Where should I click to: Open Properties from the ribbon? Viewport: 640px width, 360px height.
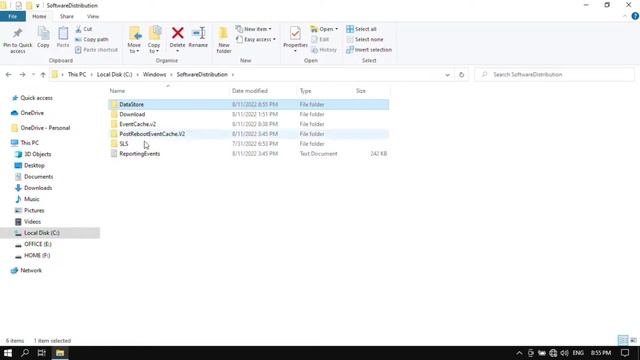click(x=295, y=38)
